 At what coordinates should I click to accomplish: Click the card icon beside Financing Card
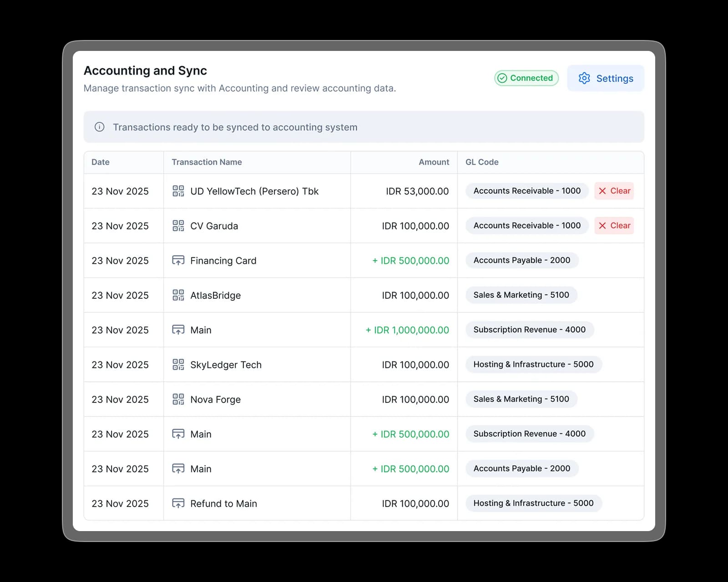pos(179,260)
